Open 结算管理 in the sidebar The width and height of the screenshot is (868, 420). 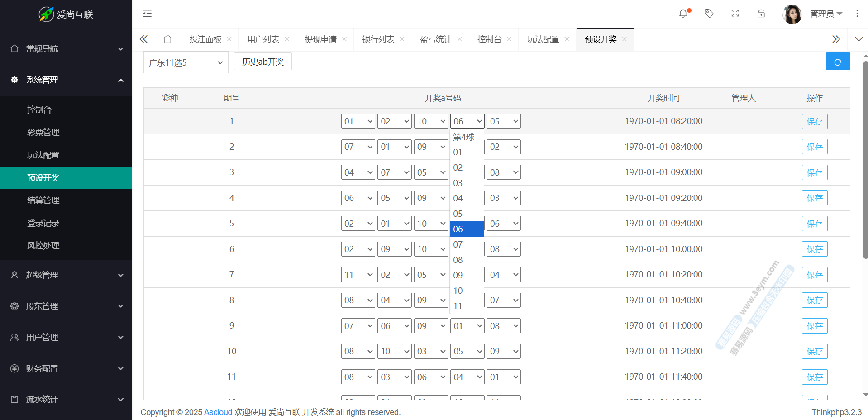[x=43, y=200]
